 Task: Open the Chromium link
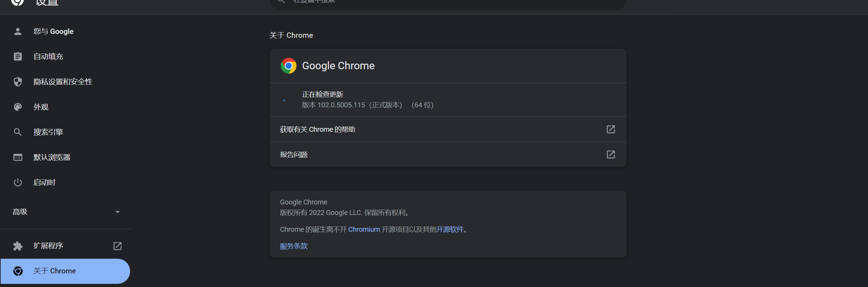pos(364,229)
